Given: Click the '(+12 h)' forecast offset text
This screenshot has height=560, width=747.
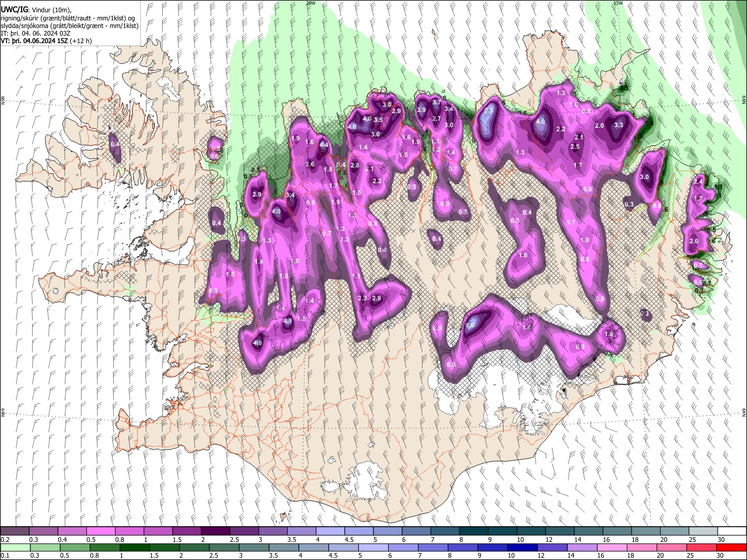Looking at the screenshot, I should point(82,42).
